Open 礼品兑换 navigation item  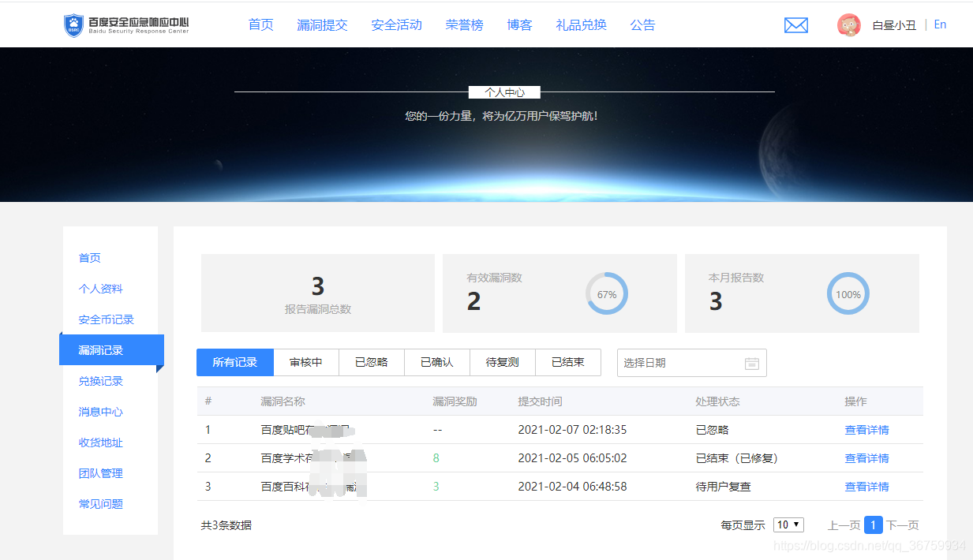pos(582,25)
